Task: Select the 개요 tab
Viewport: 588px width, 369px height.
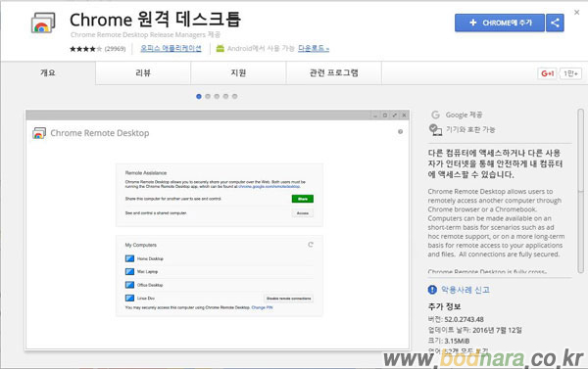Action: (x=48, y=72)
